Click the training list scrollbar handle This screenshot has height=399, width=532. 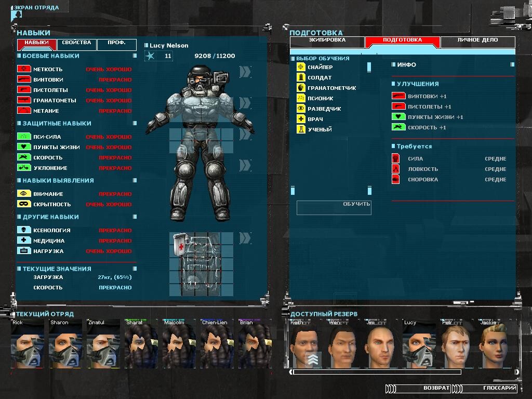pyautogui.click(x=369, y=67)
